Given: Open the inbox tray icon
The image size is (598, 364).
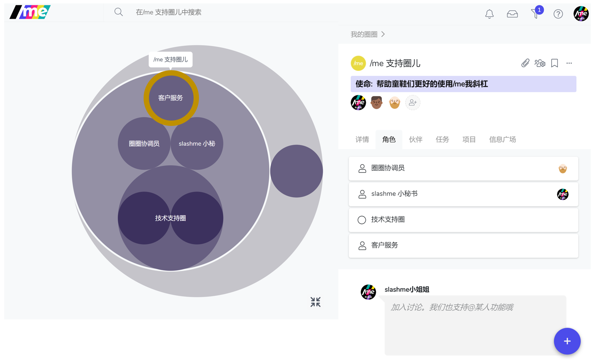Looking at the screenshot, I should click(x=512, y=14).
